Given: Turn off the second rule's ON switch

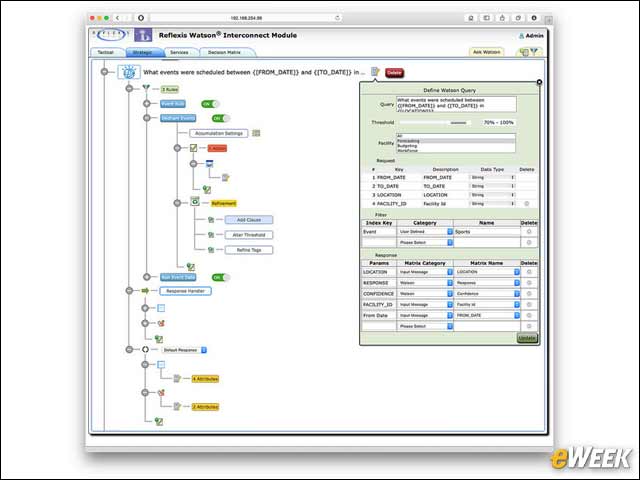Looking at the screenshot, I should point(220,118).
